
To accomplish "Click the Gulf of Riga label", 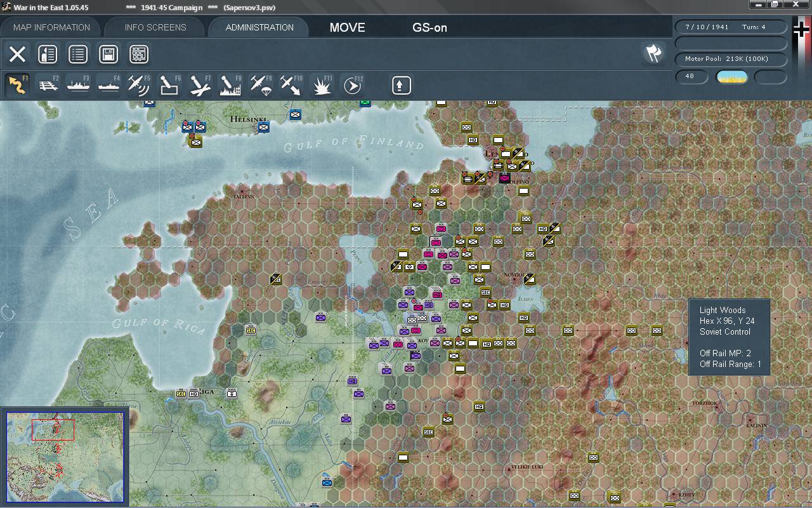I will point(159,325).
